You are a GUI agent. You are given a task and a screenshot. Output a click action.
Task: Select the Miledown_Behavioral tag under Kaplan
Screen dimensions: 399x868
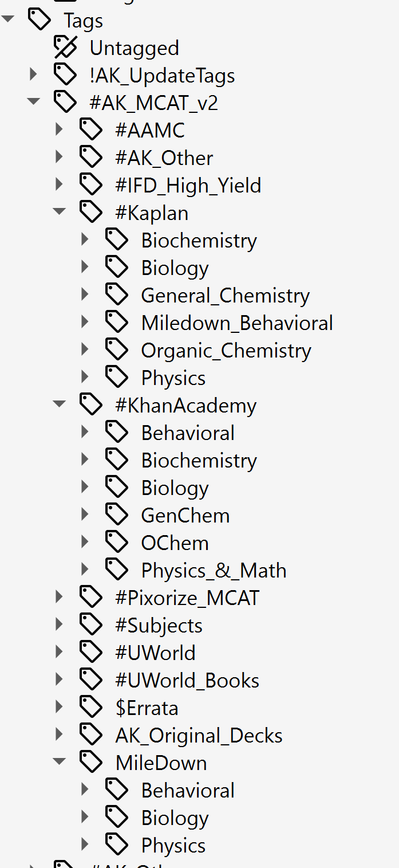pos(237,323)
